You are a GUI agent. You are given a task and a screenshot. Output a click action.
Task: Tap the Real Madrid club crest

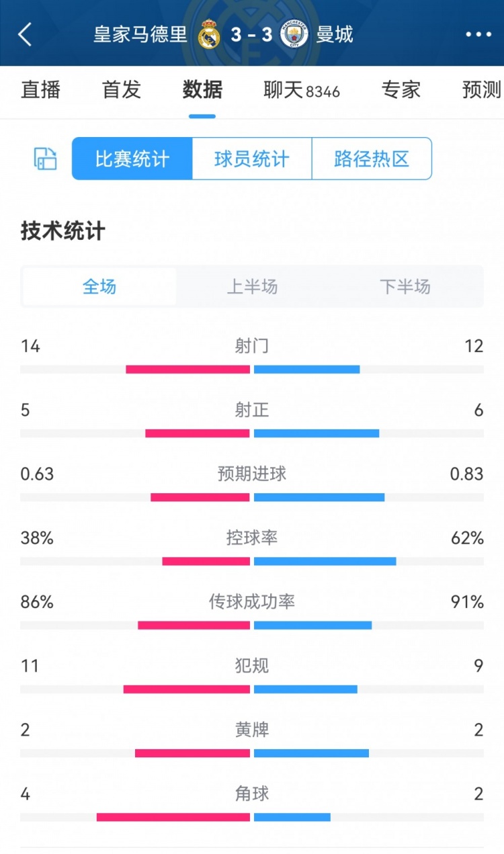209,34
